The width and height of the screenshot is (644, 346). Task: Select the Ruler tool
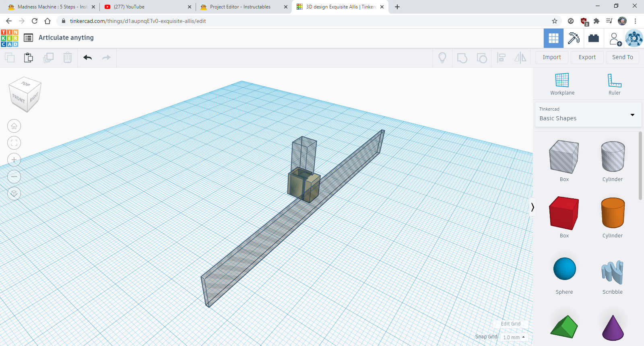(614, 84)
